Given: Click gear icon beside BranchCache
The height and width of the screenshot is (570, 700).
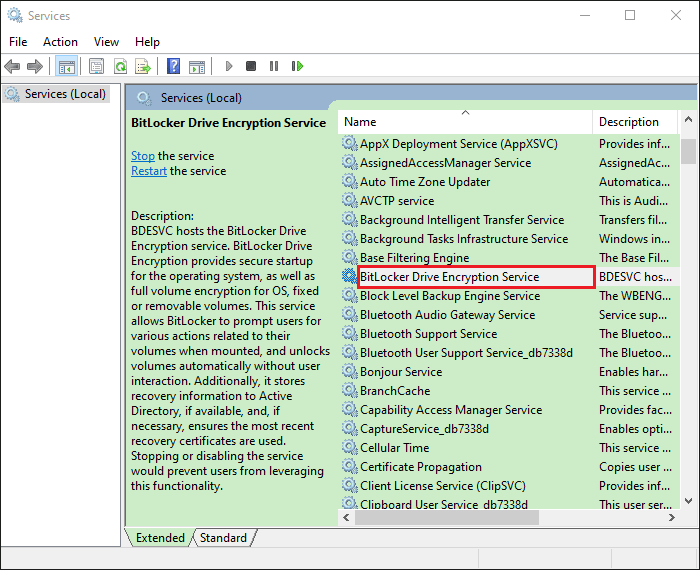Looking at the screenshot, I should pos(350,391).
